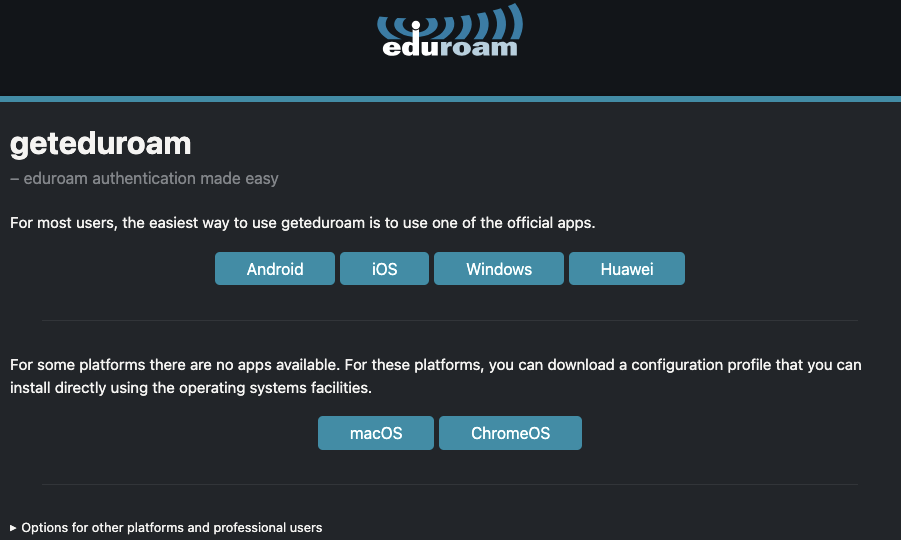
Task: Open the Android app download
Action: click(x=275, y=268)
